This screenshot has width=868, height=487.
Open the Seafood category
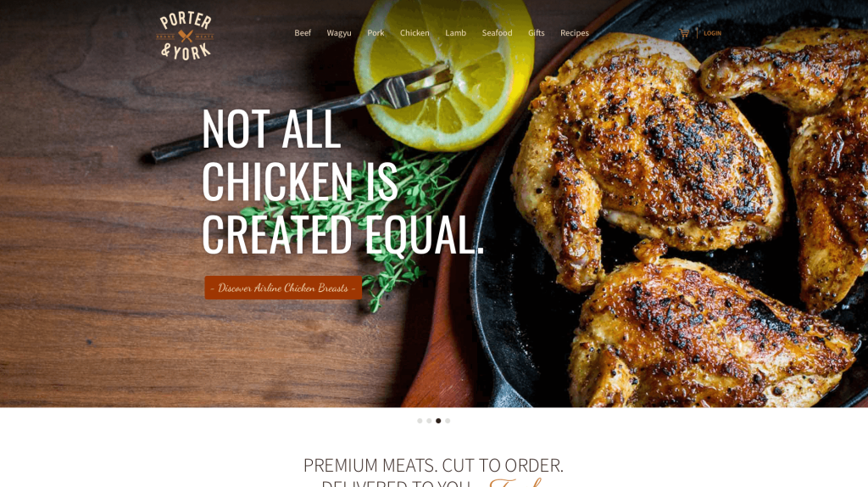pyautogui.click(x=497, y=33)
